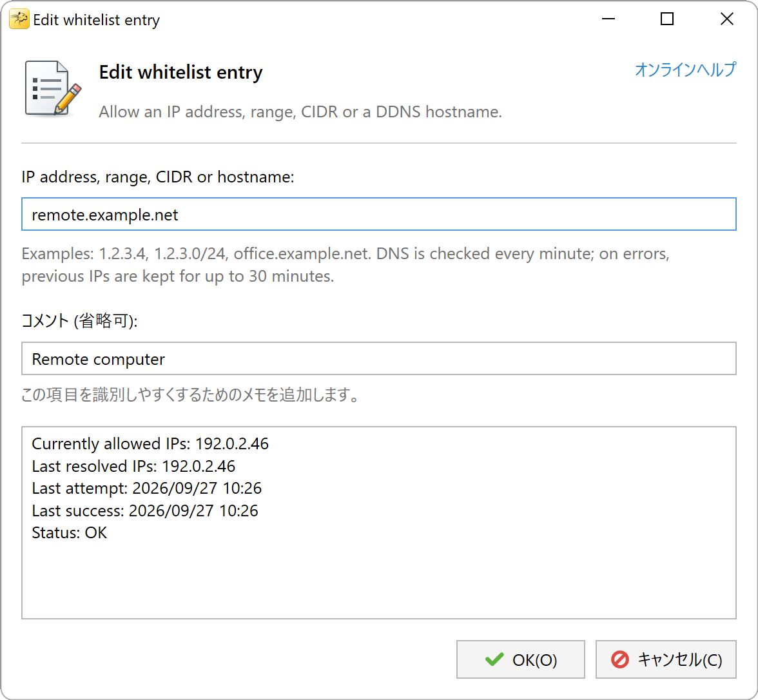
Task: Minimize the Edit whitelist entry window
Action: 608,19
